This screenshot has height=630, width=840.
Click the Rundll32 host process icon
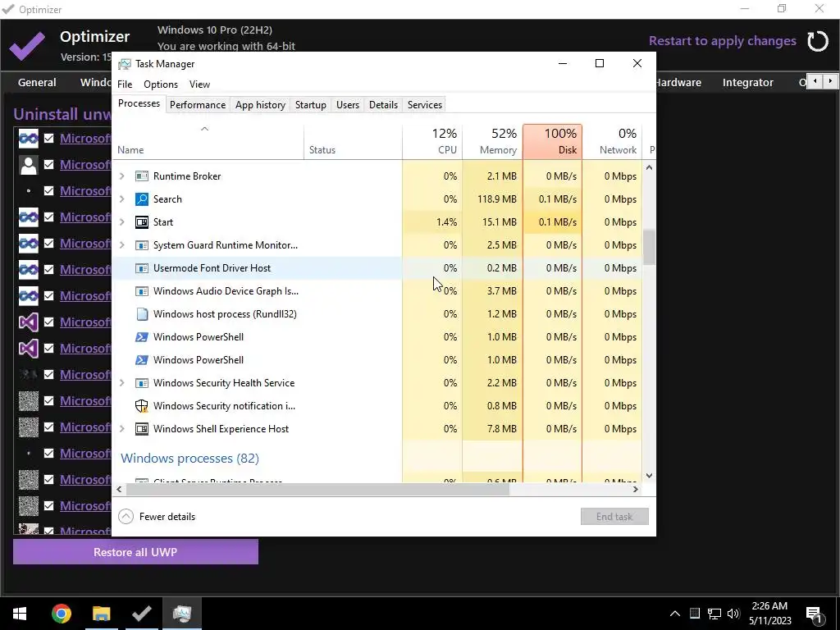141,314
